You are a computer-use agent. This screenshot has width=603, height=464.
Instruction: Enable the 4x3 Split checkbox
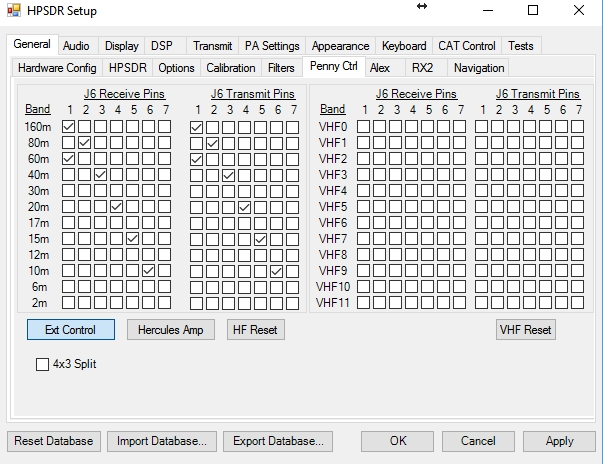click(x=42, y=364)
